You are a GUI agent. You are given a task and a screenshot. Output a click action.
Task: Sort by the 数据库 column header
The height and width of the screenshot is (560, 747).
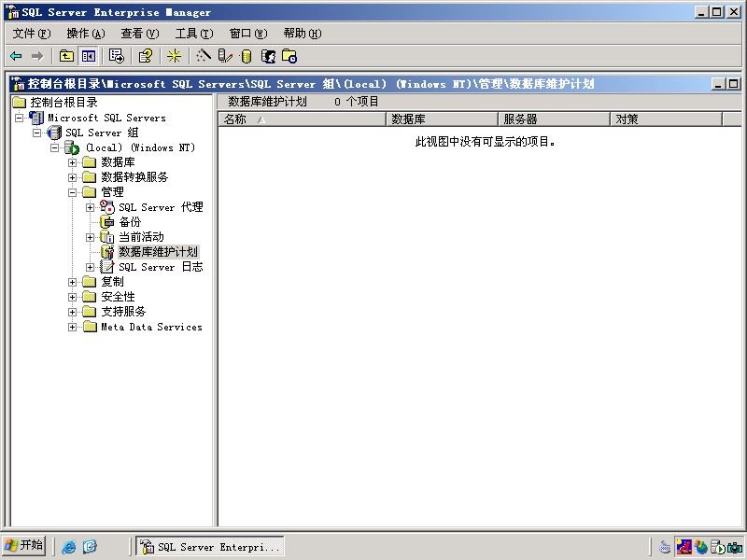click(442, 119)
